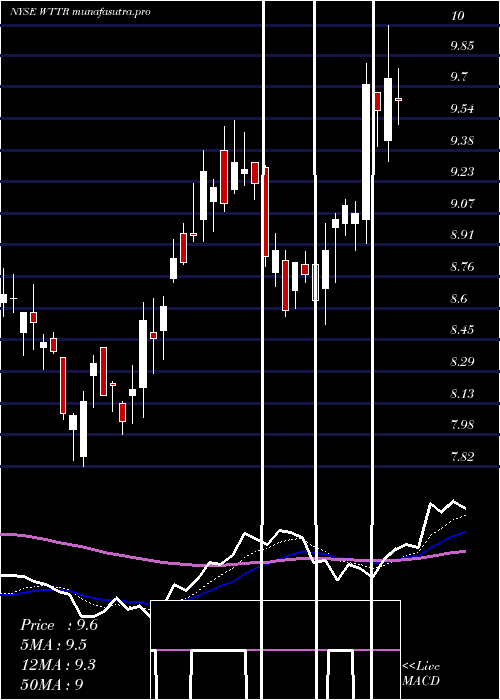Select the 10 price axis label
The width and height of the screenshot is (500, 700).
point(458,16)
